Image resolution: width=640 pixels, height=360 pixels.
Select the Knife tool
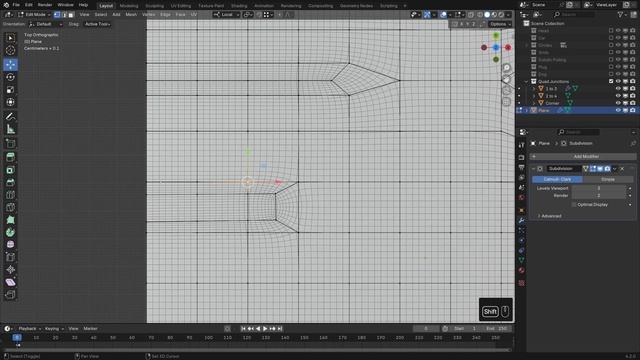coord(10,207)
